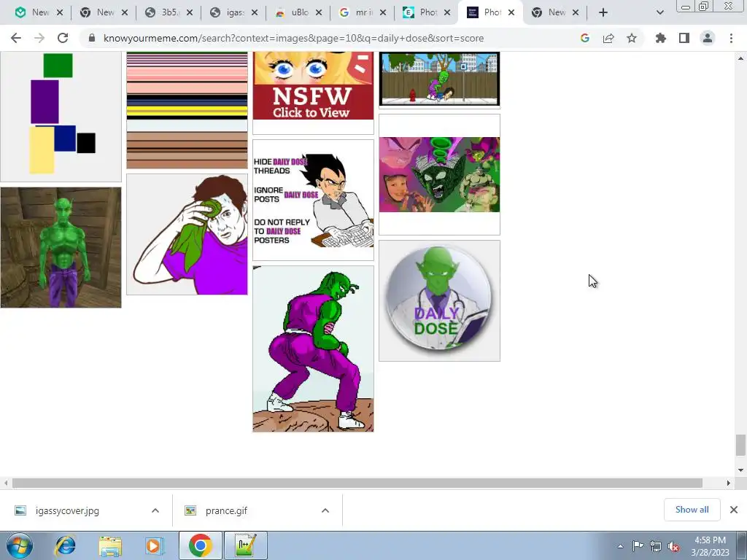This screenshot has width=747, height=560.
Task: Close the uBlo tab
Action: coord(319,13)
